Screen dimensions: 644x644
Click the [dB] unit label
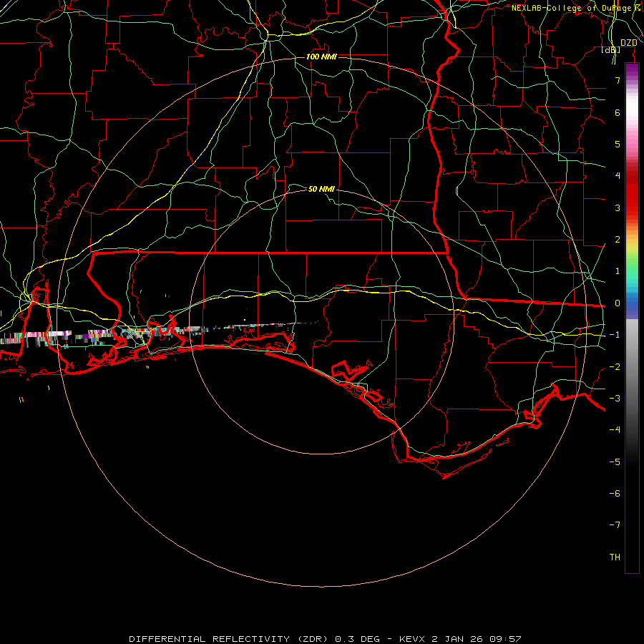click(x=611, y=49)
